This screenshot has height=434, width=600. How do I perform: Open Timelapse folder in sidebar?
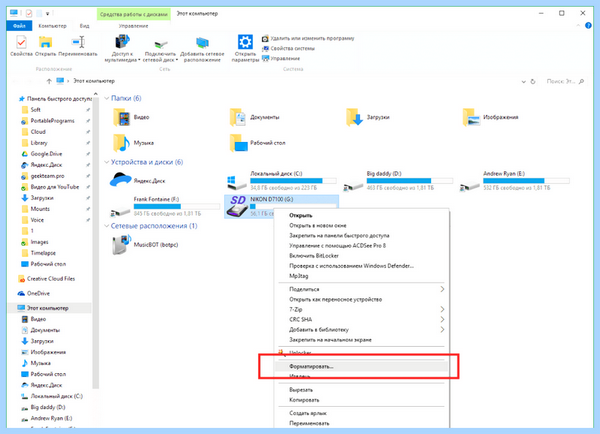(x=43, y=253)
